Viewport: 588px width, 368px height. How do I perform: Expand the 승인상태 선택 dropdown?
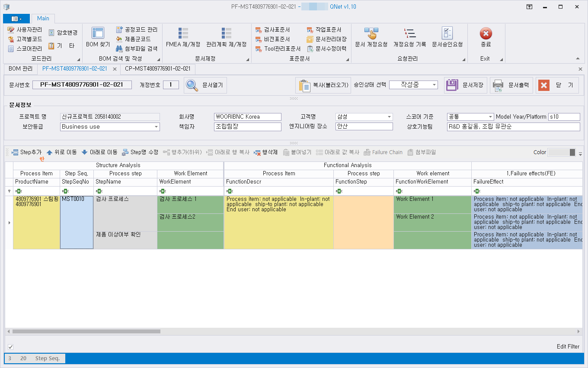tap(434, 85)
